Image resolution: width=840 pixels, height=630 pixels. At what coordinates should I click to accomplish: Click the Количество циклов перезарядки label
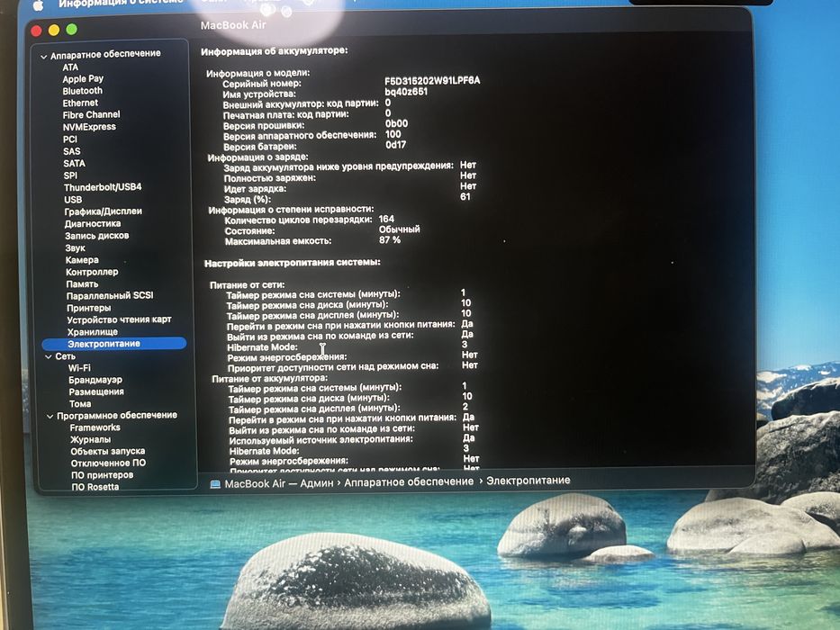(298, 220)
